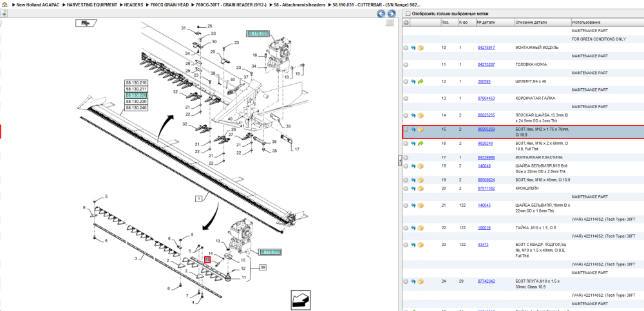
Task: Open part number link 87604453
Action: [x=486, y=99]
